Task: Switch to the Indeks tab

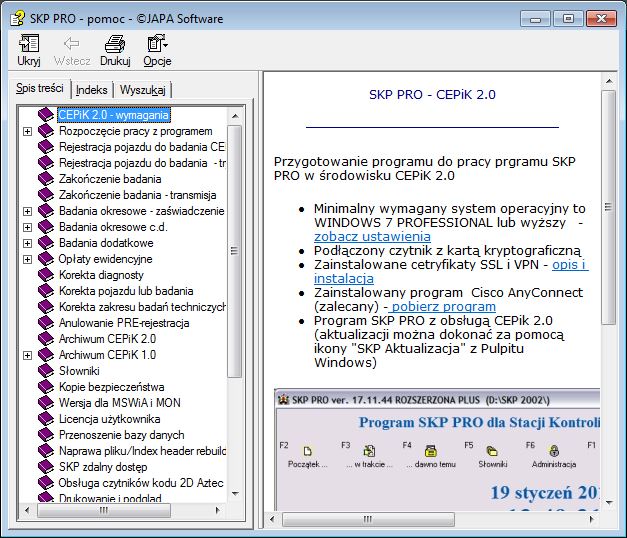Action: pyautogui.click(x=92, y=90)
